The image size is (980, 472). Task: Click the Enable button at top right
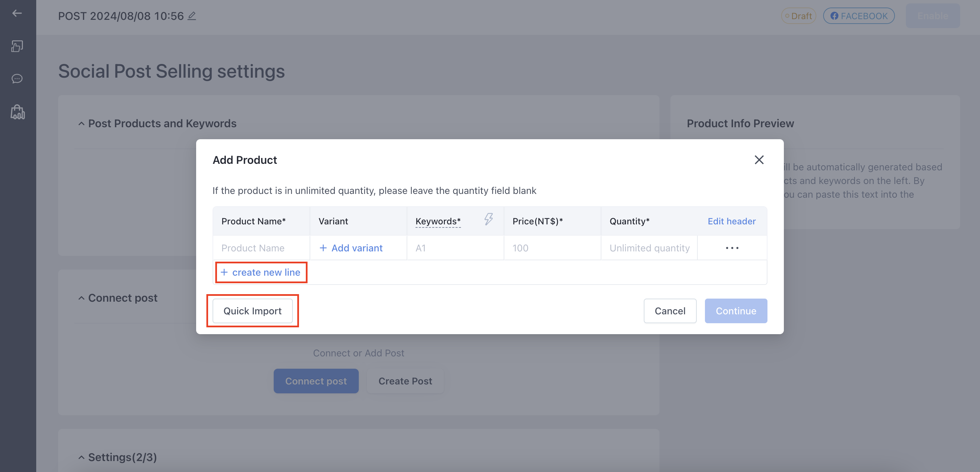(x=933, y=16)
